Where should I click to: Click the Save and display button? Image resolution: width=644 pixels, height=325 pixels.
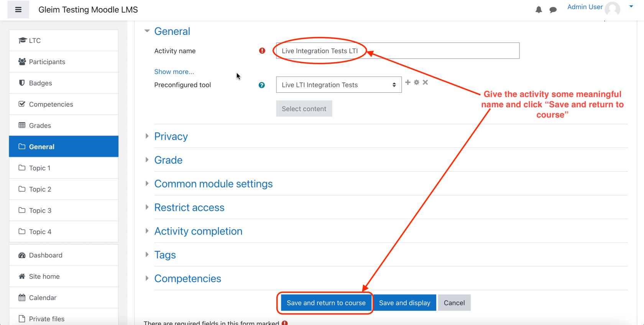(x=405, y=303)
